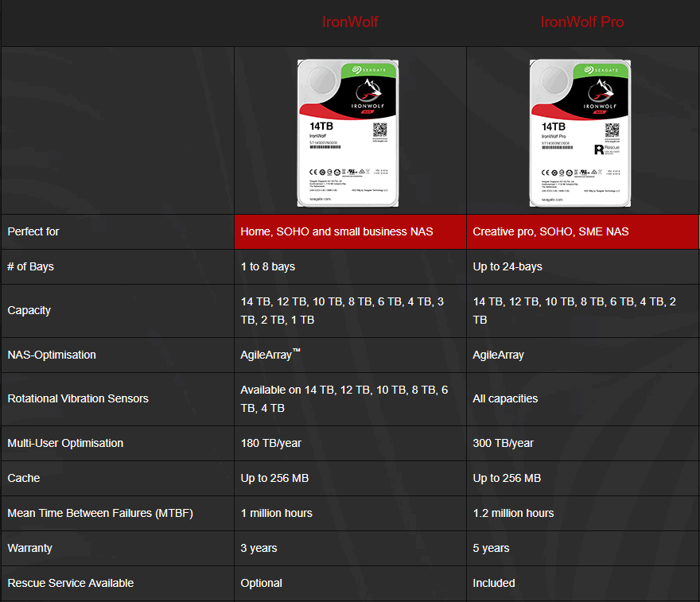The height and width of the screenshot is (602, 700).
Task: Click the 'AgileArray™' value under IronWolf
Action: pyautogui.click(x=270, y=355)
